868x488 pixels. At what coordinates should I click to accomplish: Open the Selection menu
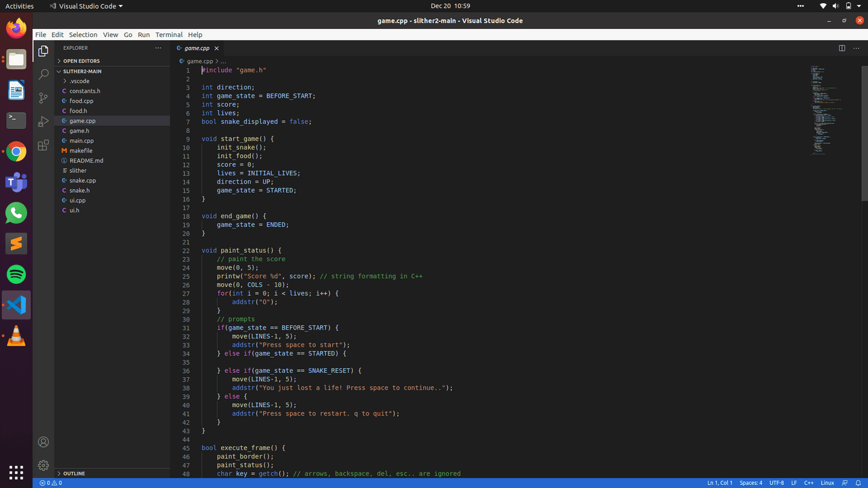point(83,35)
